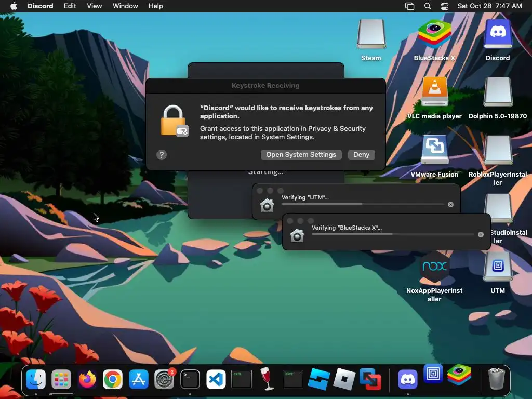Open App Store from the Dock

(138, 379)
